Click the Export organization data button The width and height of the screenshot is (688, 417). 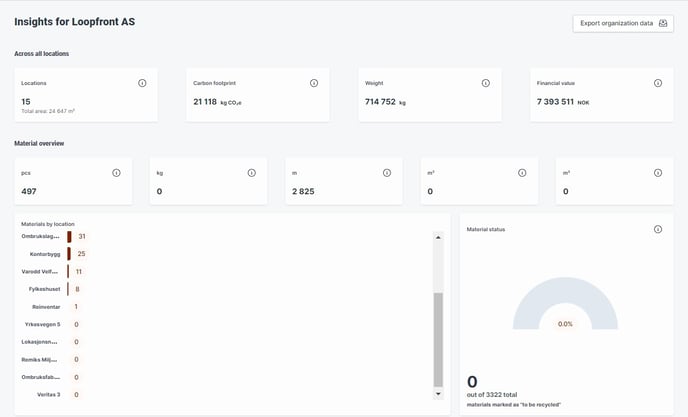click(x=623, y=23)
